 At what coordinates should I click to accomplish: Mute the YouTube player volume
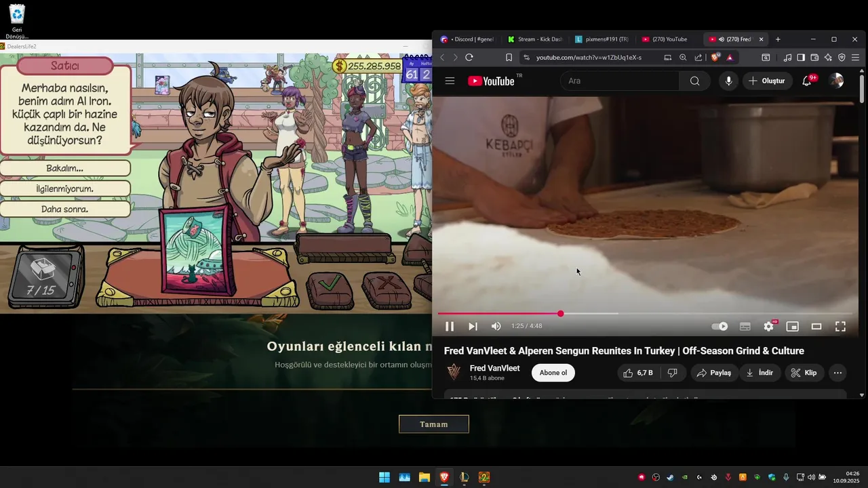(x=496, y=326)
